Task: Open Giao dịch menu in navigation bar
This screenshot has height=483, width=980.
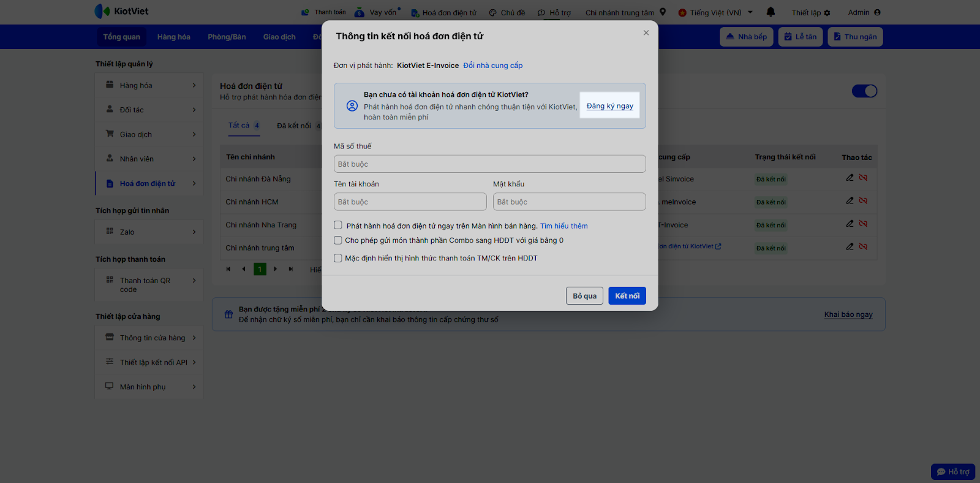Action: coord(279,37)
